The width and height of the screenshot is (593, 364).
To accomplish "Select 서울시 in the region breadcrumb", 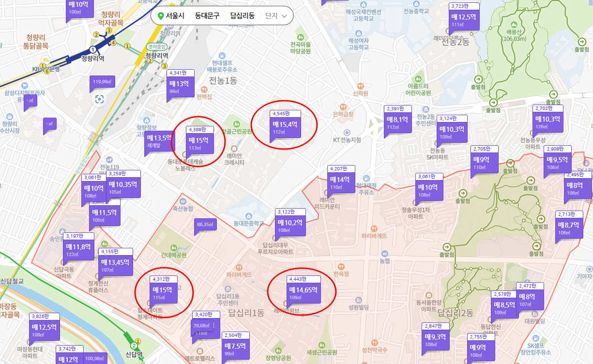I will [x=175, y=15].
